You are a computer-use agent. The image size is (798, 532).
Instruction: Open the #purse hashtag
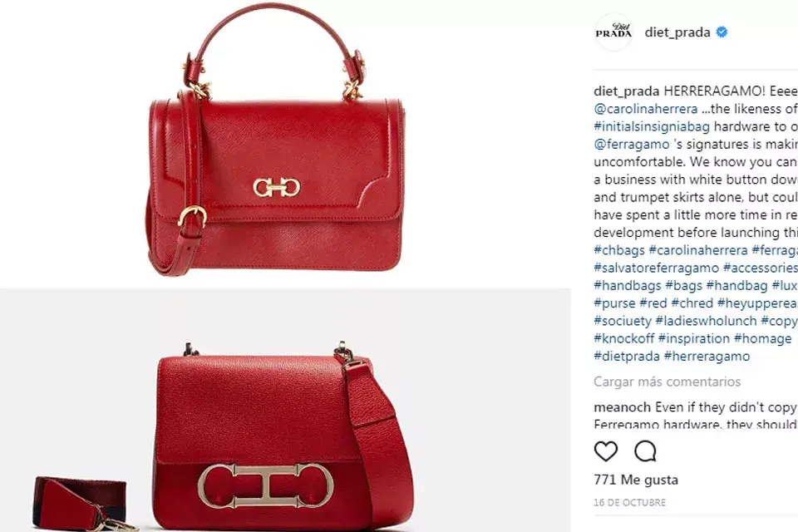614,303
